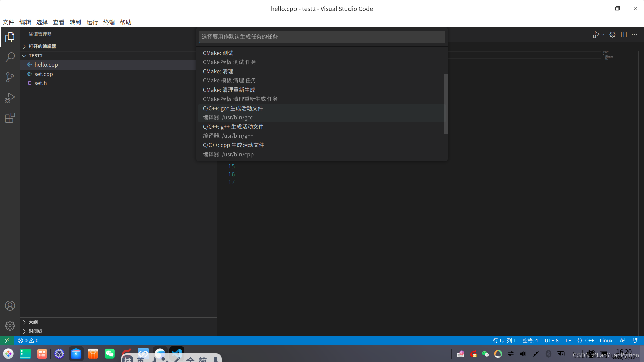Click the Run or Debug play icon
644x362 pixels.
pos(596,35)
